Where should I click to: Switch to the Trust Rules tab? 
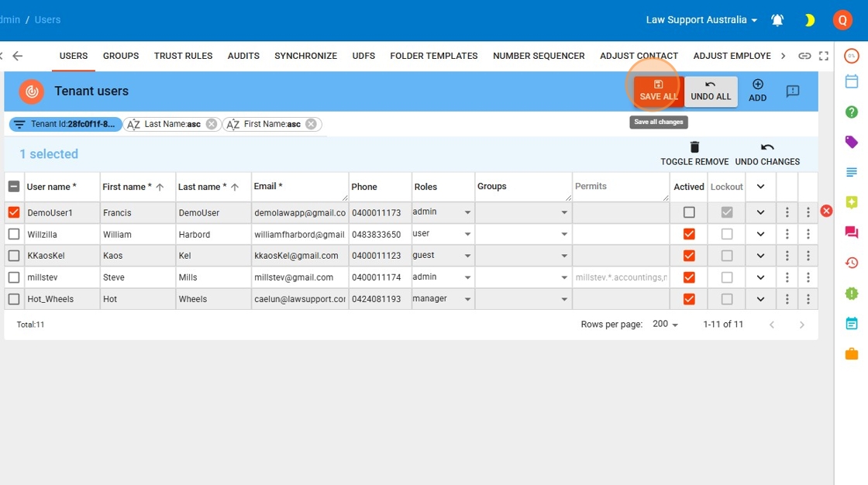(183, 56)
